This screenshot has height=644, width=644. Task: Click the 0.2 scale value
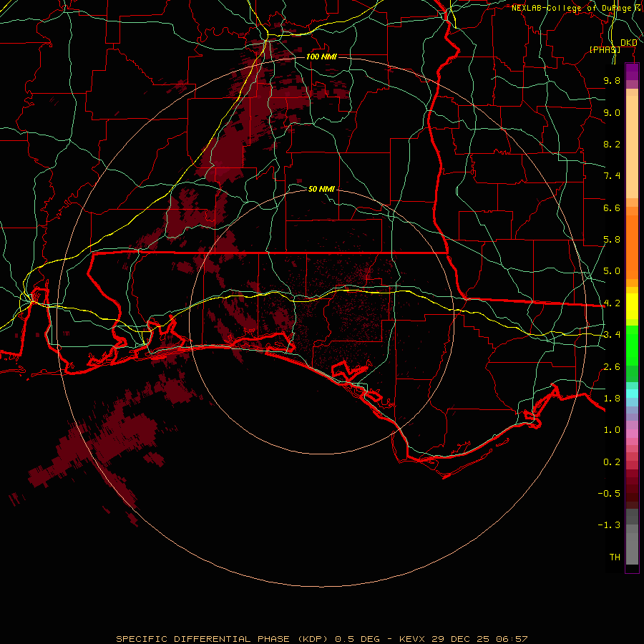click(x=612, y=462)
